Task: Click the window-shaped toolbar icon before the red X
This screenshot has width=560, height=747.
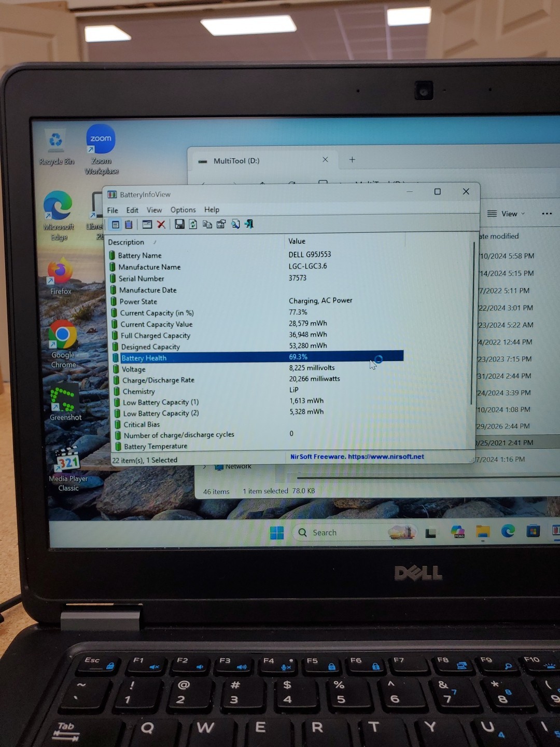Action: pos(147,225)
